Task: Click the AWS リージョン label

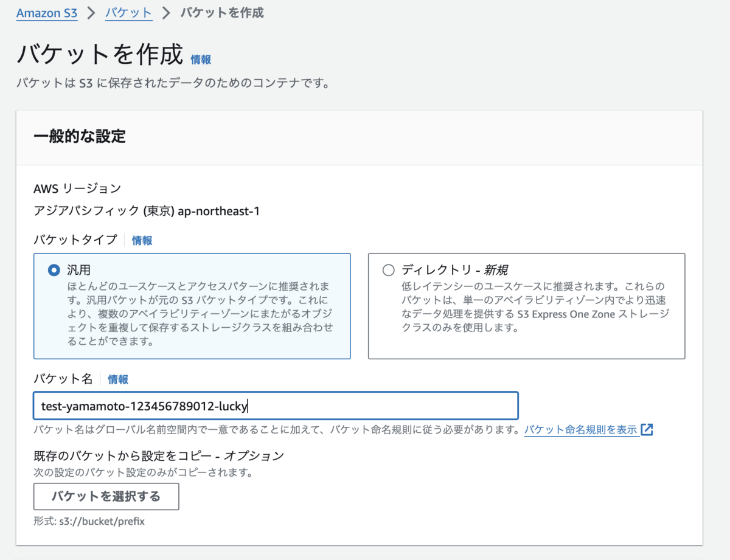Action: [x=77, y=188]
